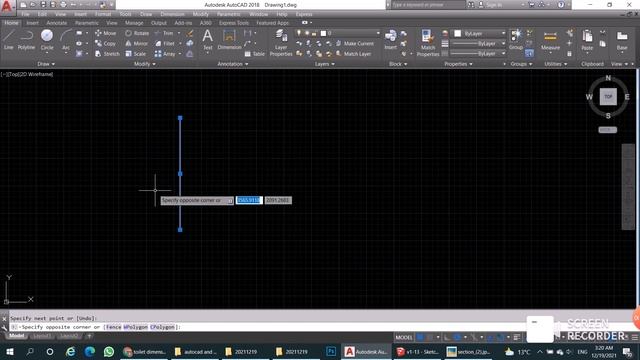Activate the Copy command

(105, 43)
